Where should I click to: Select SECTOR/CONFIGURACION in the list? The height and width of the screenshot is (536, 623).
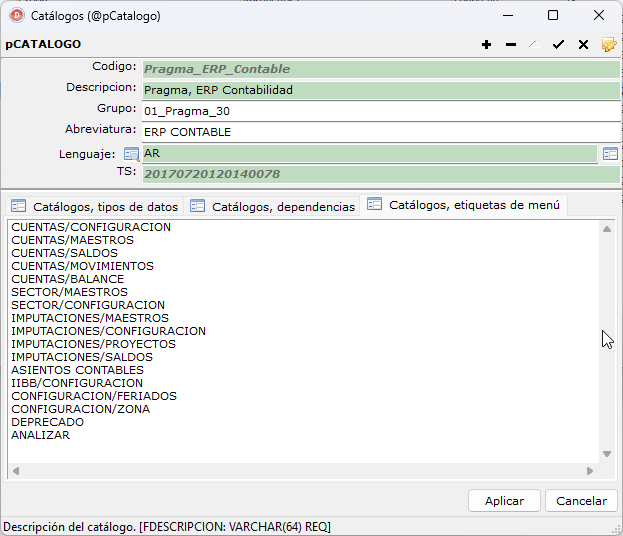(88, 305)
